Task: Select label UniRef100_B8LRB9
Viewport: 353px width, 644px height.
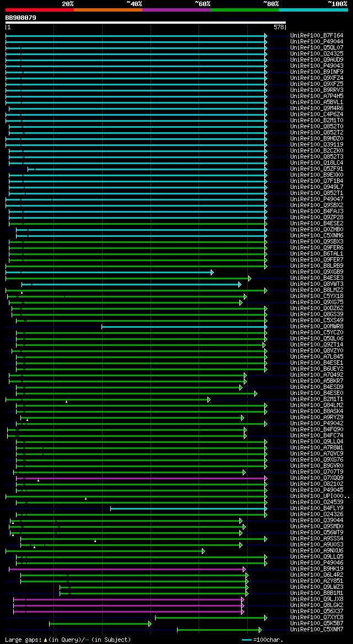Action: pyautogui.click(x=317, y=266)
